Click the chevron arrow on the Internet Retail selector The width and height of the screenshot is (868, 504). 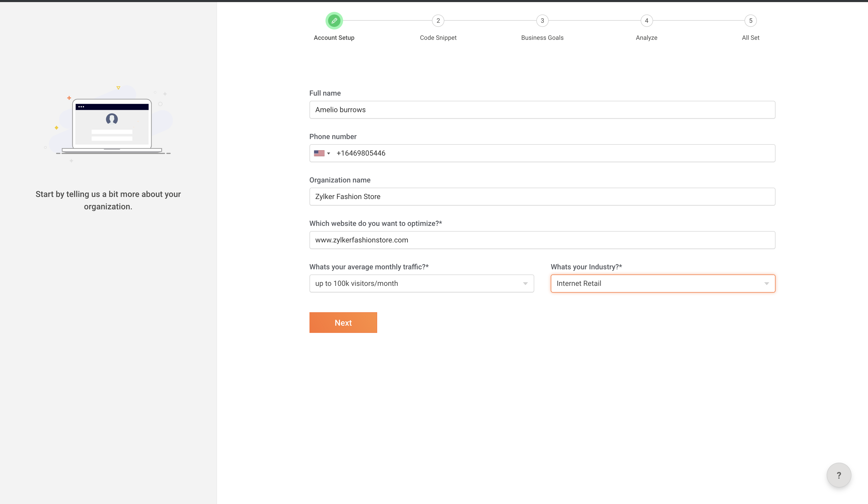pos(767,283)
